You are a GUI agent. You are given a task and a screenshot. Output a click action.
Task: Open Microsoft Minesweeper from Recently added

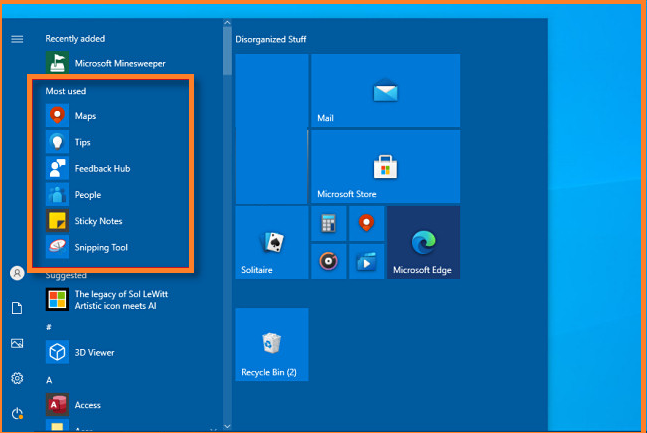tap(106, 63)
